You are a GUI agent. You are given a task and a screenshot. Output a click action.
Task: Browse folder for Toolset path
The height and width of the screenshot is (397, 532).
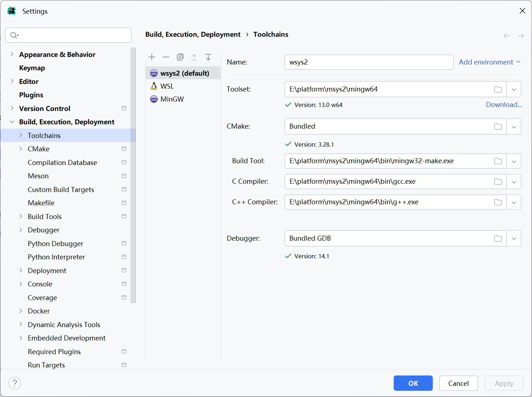click(x=498, y=89)
